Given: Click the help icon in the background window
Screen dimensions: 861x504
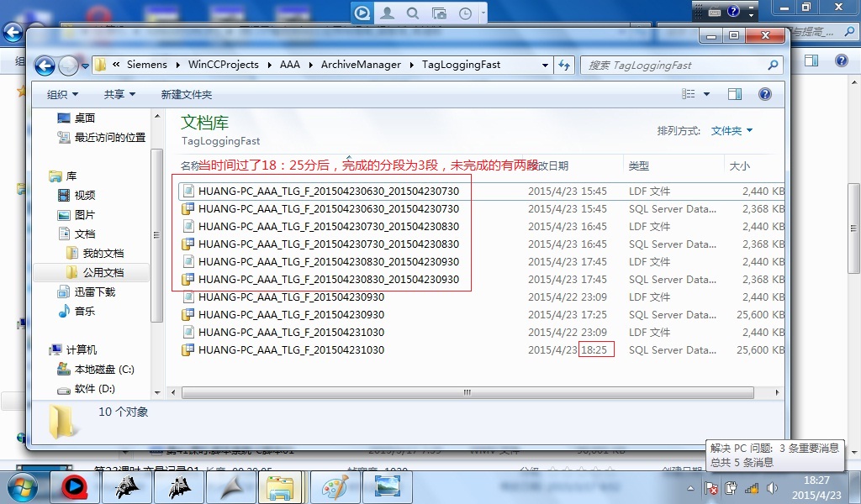Looking at the screenshot, I should 841,60.
